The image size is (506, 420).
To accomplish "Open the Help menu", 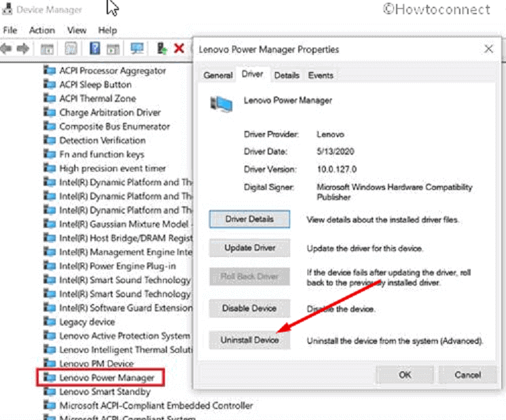I will click(107, 31).
